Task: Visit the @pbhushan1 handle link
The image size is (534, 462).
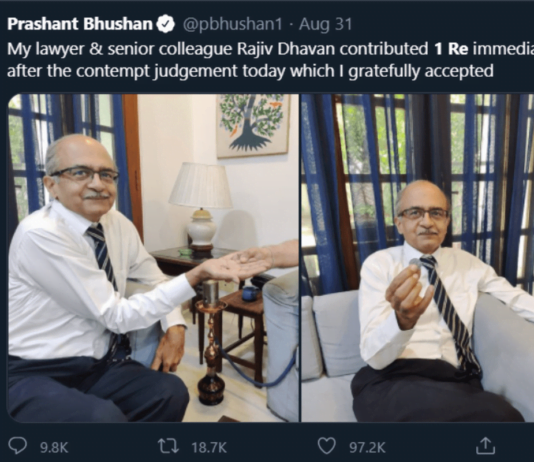Action: (x=233, y=24)
